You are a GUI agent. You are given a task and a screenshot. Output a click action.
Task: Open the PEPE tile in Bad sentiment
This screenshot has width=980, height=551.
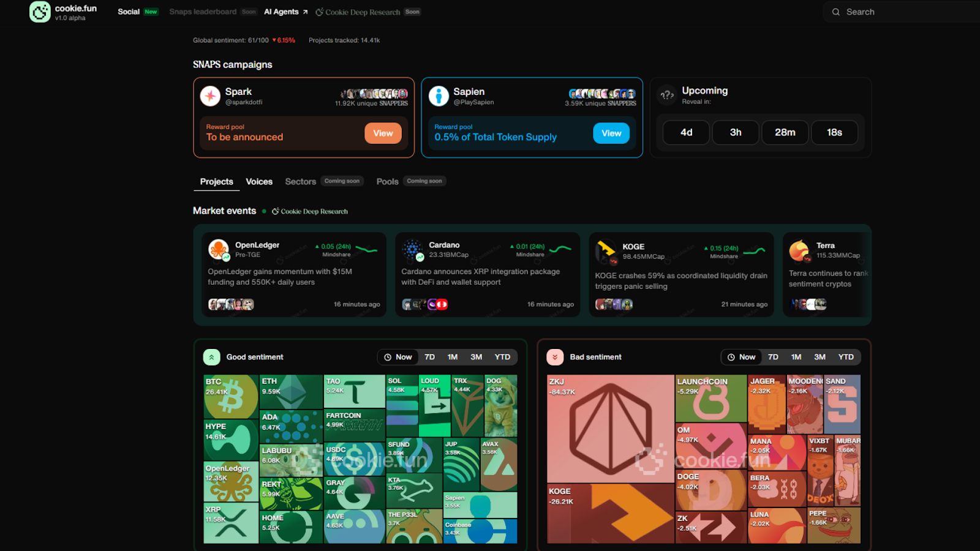tap(834, 526)
